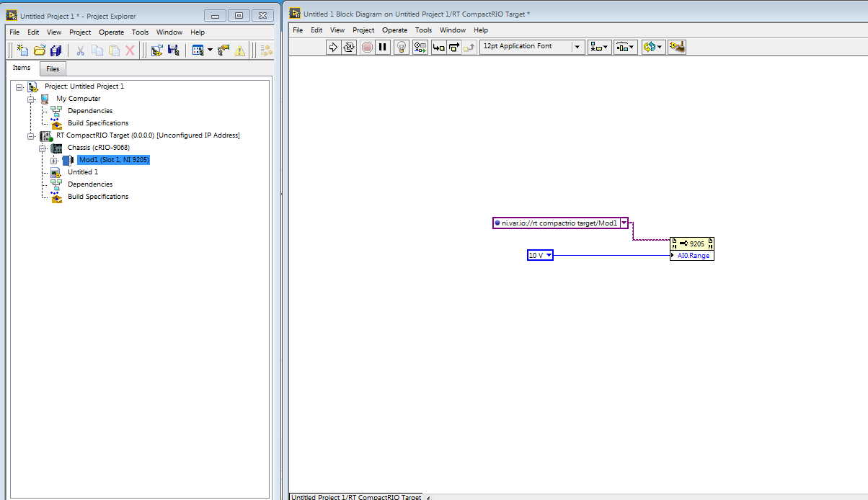868x500 pixels.
Task: Click Save All icon in Project Explorer
Action: (56, 50)
